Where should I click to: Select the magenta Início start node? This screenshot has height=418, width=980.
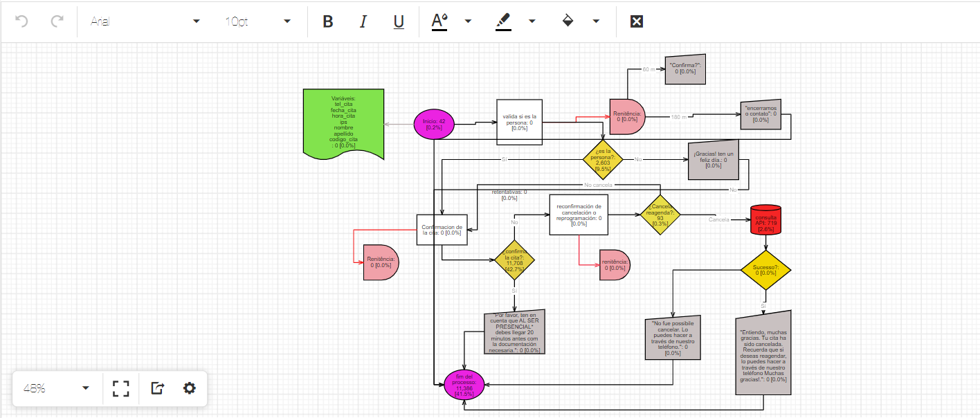[434, 125]
